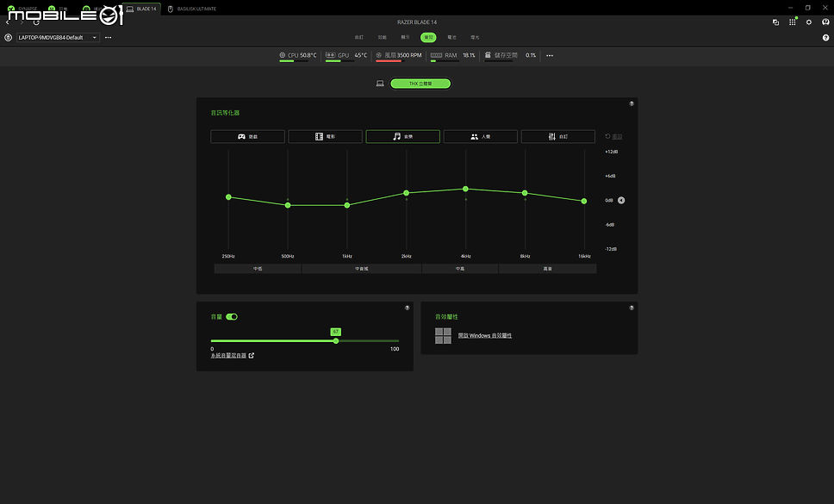Select the Movie equalizer preset with film icon
Image resolution: width=834 pixels, height=504 pixels.
(x=325, y=137)
